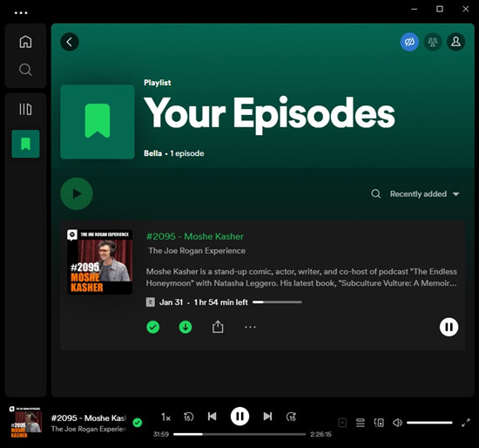Share the Moshe Kasher episode
Screen dimensions: 479x448
coord(218,327)
